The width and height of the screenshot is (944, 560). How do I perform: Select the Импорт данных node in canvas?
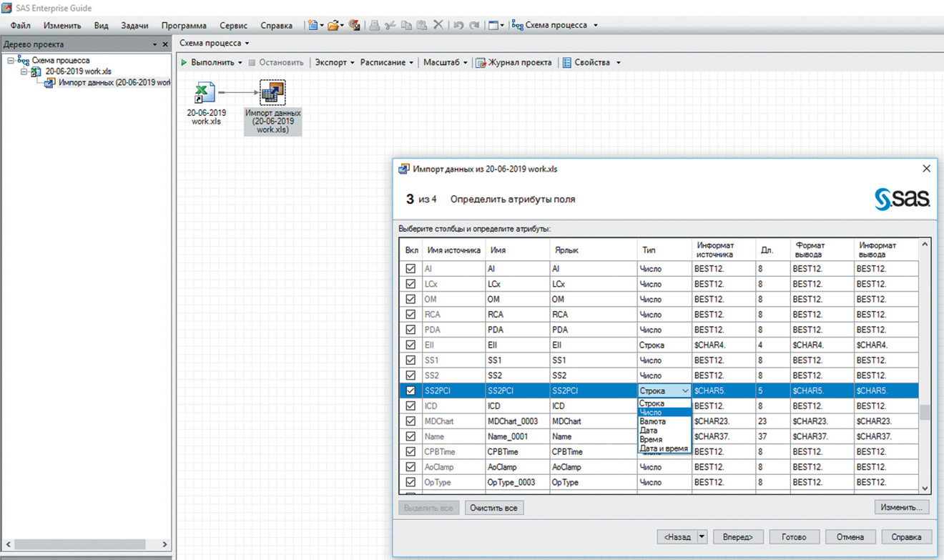272,93
